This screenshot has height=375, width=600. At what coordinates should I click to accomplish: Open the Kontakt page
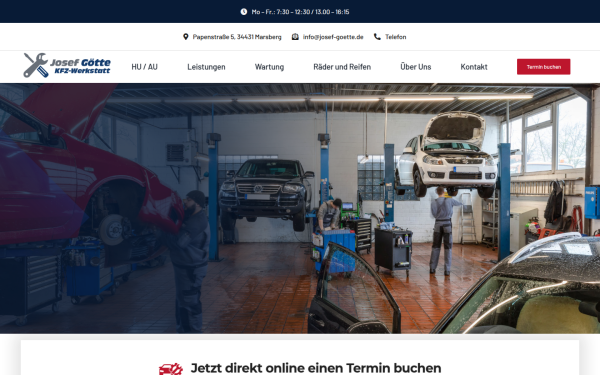474,67
